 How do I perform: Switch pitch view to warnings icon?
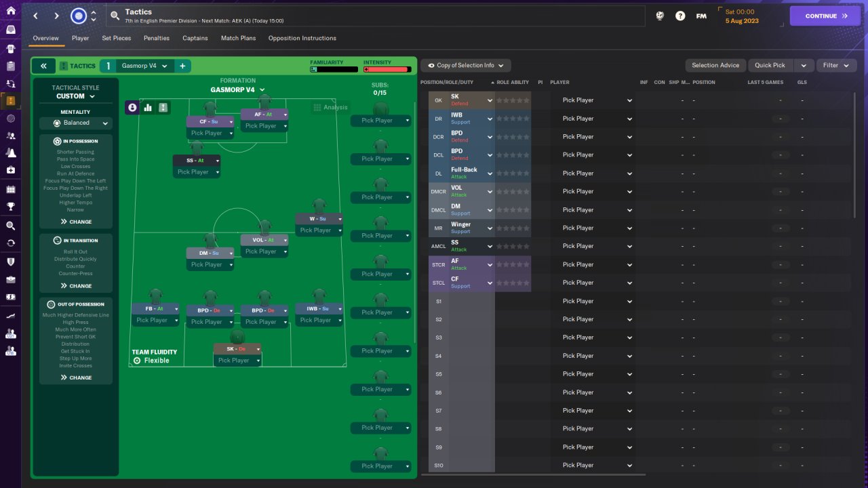[163, 107]
